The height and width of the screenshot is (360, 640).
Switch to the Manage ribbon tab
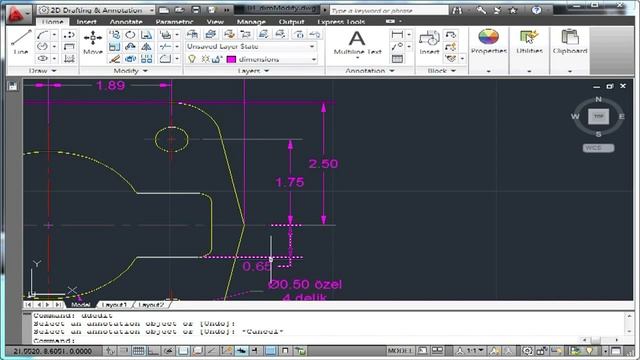251,22
